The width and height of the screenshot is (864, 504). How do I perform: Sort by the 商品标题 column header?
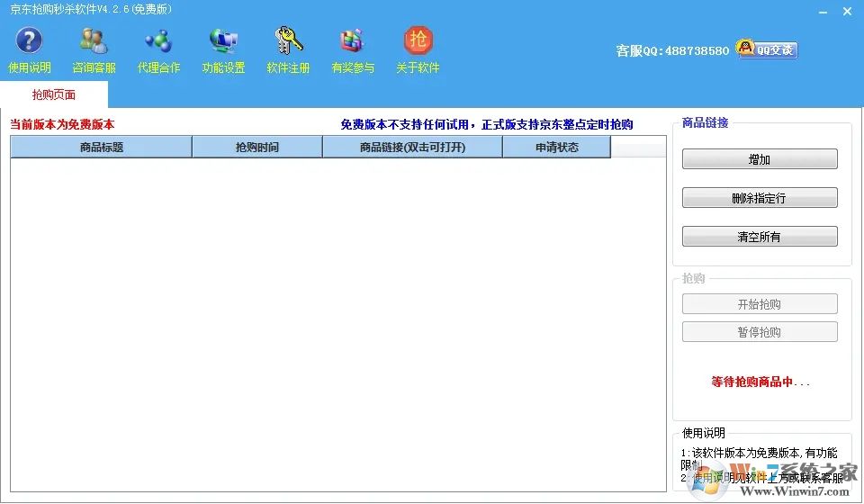(101, 148)
